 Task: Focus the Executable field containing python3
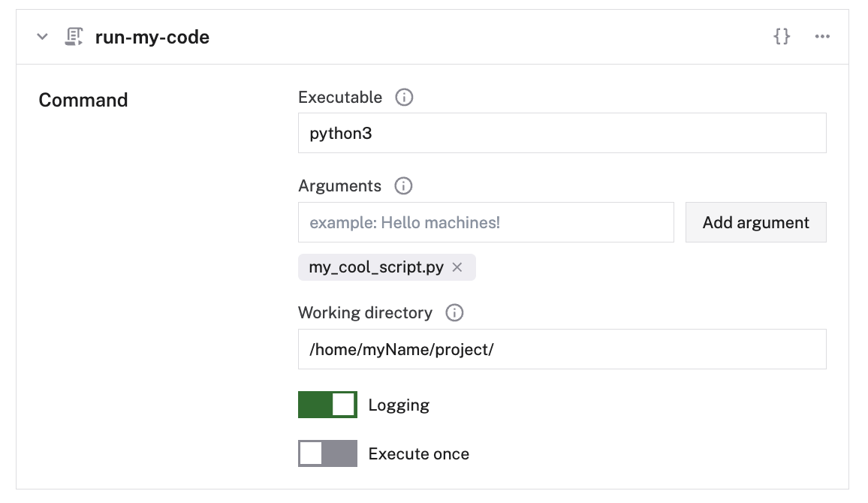(x=562, y=134)
